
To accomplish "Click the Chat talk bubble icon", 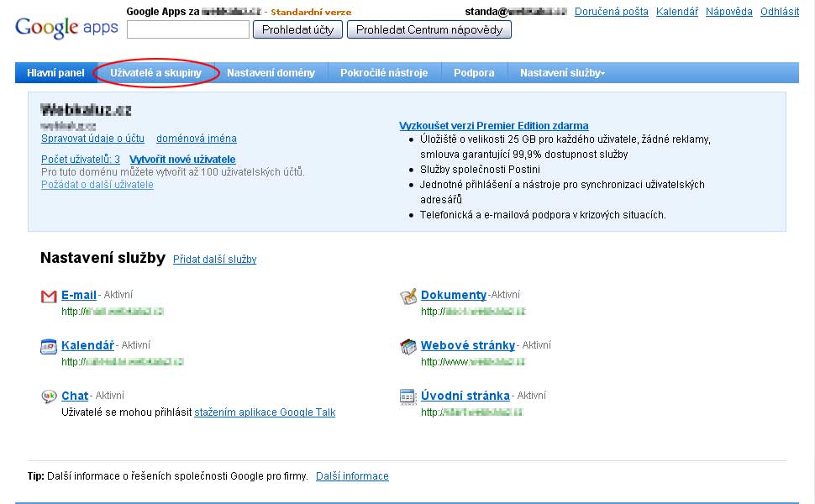I will point(49,396).
